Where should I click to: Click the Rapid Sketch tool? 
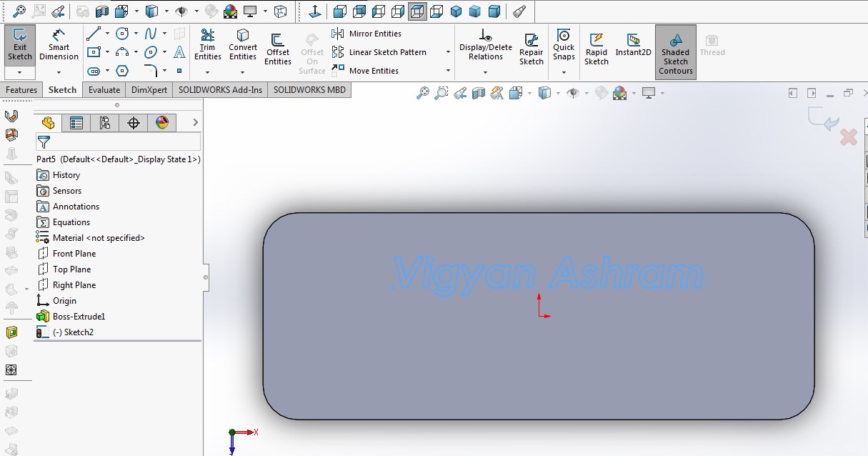[x=597, y=49]
